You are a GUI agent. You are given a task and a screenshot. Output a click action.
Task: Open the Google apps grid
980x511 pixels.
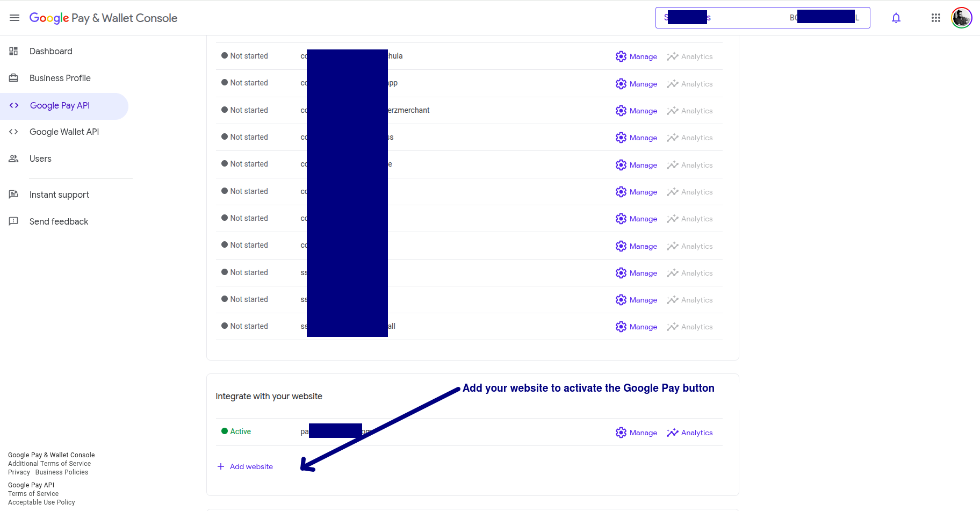[x=935, y=18]
